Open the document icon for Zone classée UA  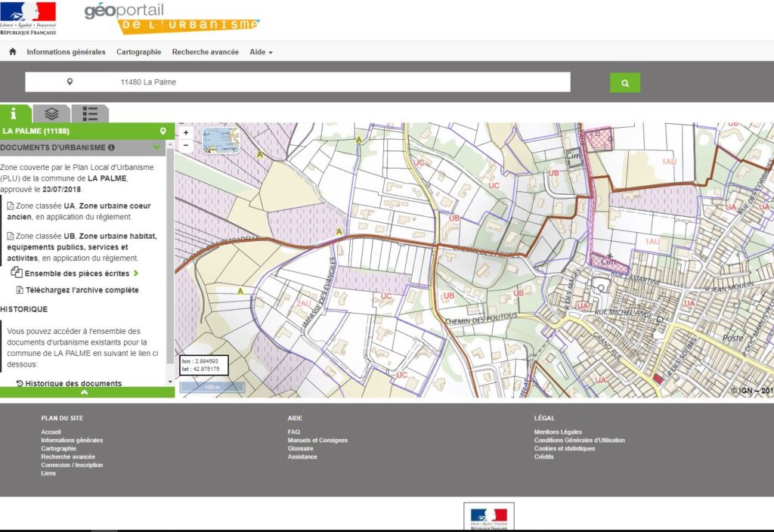pos(11,206)
